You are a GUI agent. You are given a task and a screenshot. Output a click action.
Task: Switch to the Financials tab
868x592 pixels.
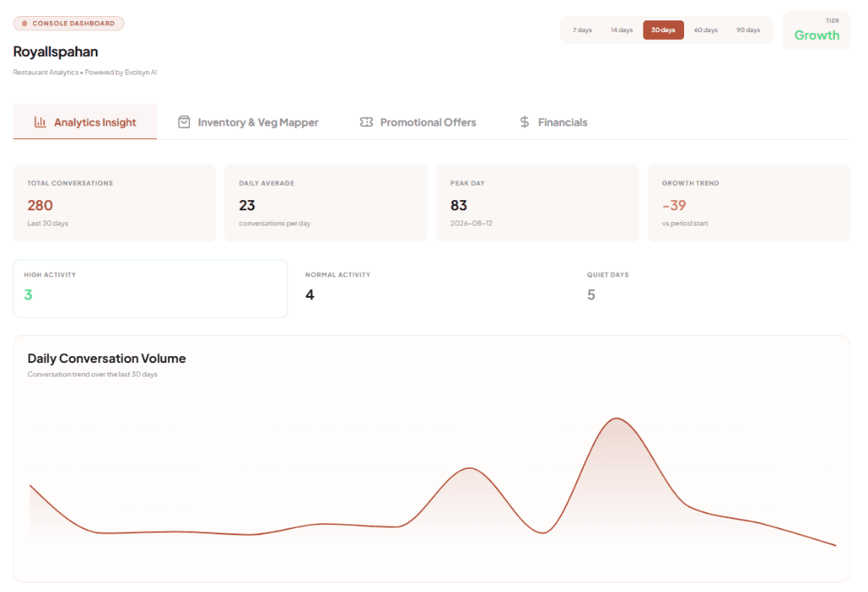(x=554, y=122)
